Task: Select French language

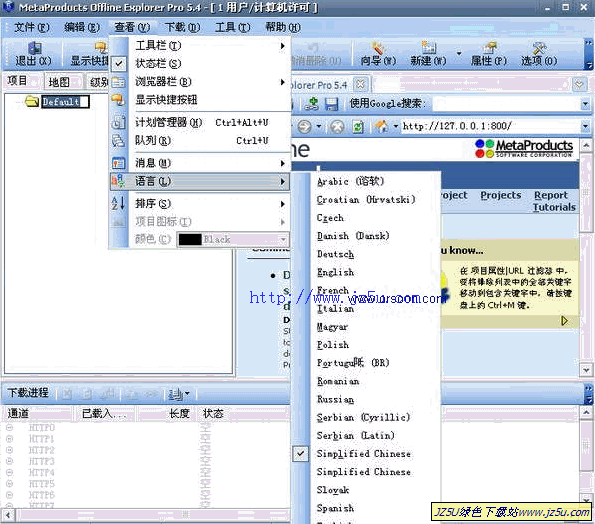Action: (333, 290)
